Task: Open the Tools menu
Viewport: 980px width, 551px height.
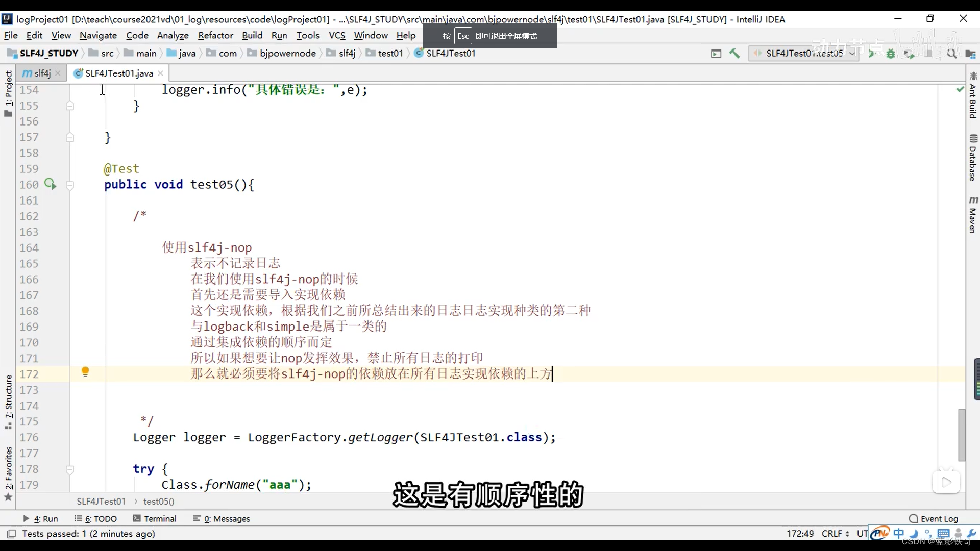Action: pos(308,35)
